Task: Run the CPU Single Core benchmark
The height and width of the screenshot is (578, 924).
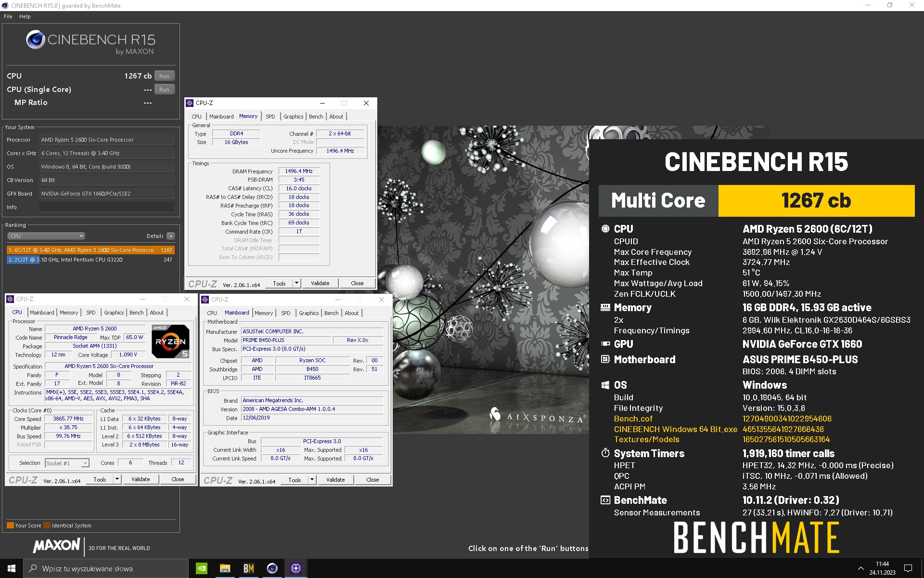Action: pyautogui.click(x=165, y=90)
